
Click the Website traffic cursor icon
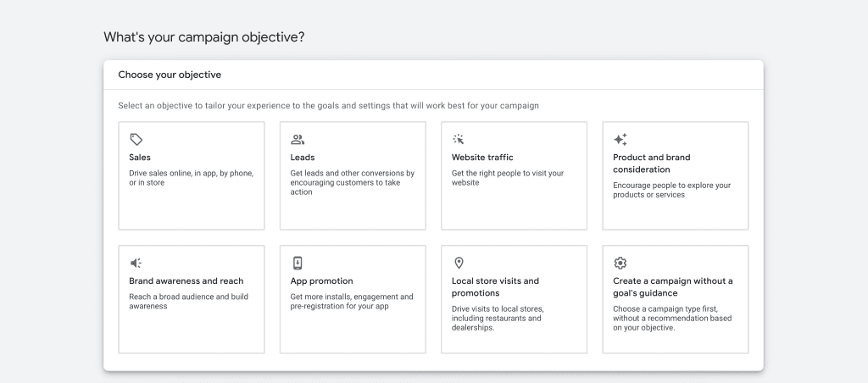point(459,140)
